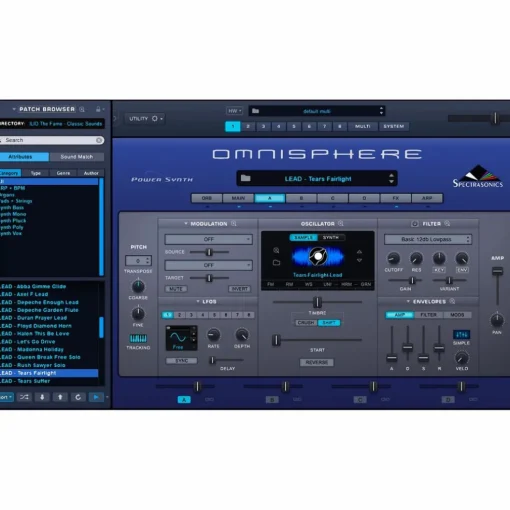The image size is (510, 510).
Task: Click the oscillator waveform disc image
Action: [318, 256]
